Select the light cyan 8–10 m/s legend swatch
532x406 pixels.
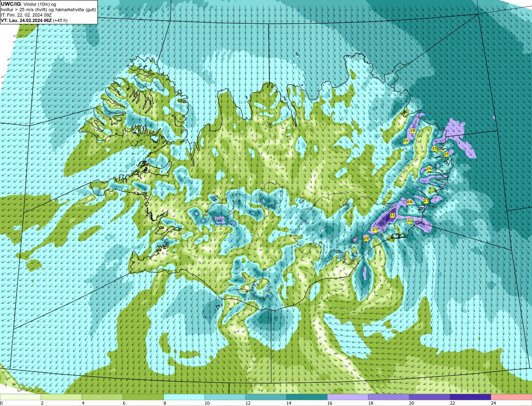184,397
